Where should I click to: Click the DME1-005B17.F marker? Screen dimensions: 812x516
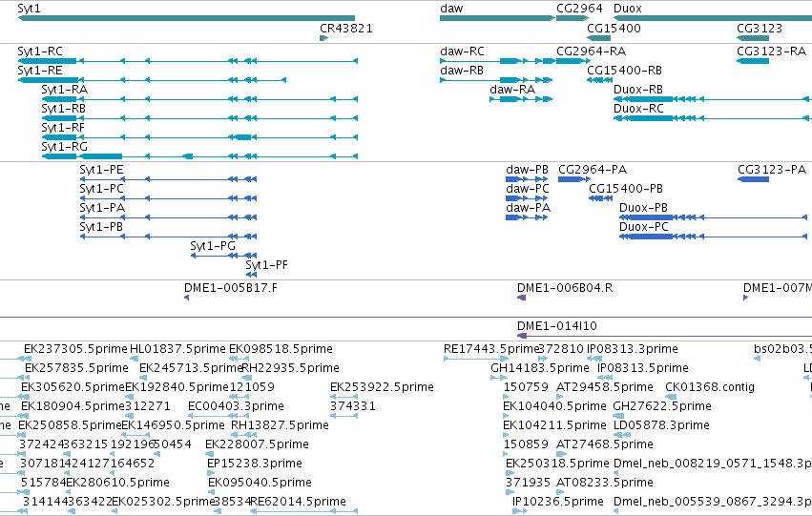(x=186, y=298)
